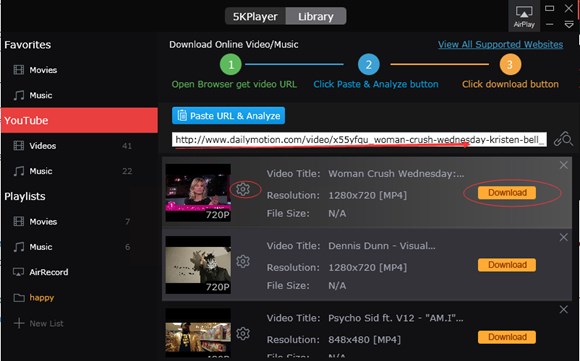Open settings gear for Psycho Sid video
The image size is (580, 361).
pos(243,334)
